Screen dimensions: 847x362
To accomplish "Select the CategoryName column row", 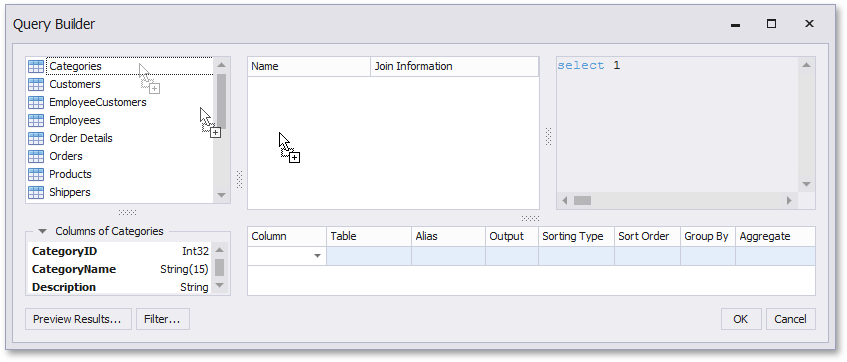I will coord(120,269).
